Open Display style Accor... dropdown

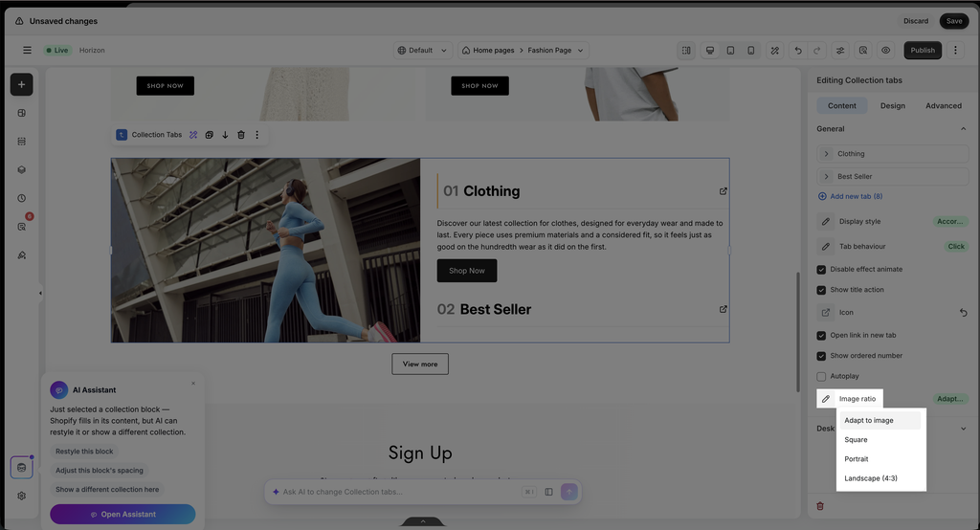pyautogui.click(x=950, y=221)
